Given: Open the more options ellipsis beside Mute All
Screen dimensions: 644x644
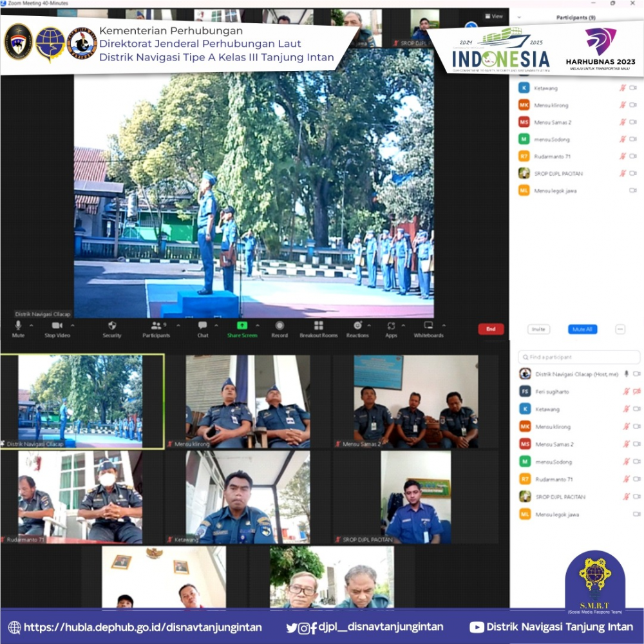Looking at the screenshot, I should pyautogui.click(x=620, y=329).
